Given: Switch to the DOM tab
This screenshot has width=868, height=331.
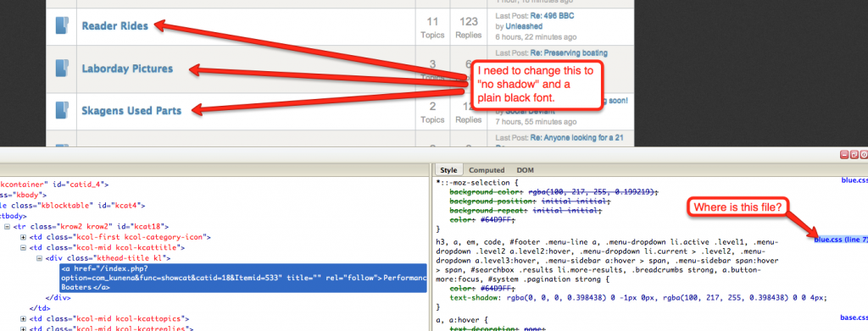Looking at the screenshot, I should pos(526,170).
